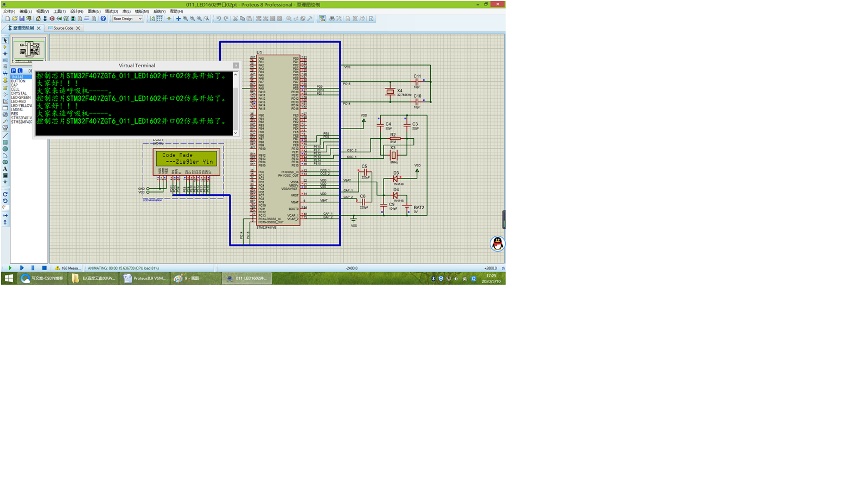Select the Text A tool

5,169
